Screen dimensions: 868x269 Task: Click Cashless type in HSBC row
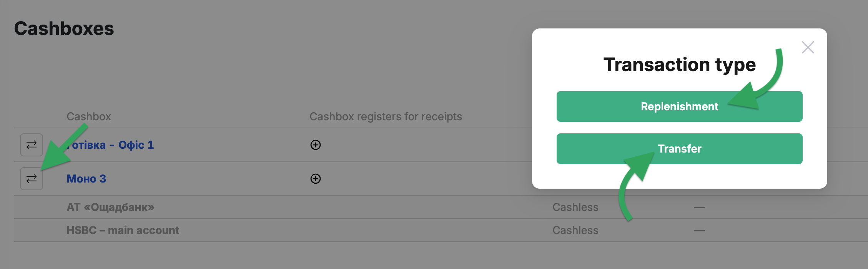pos(575,230)
